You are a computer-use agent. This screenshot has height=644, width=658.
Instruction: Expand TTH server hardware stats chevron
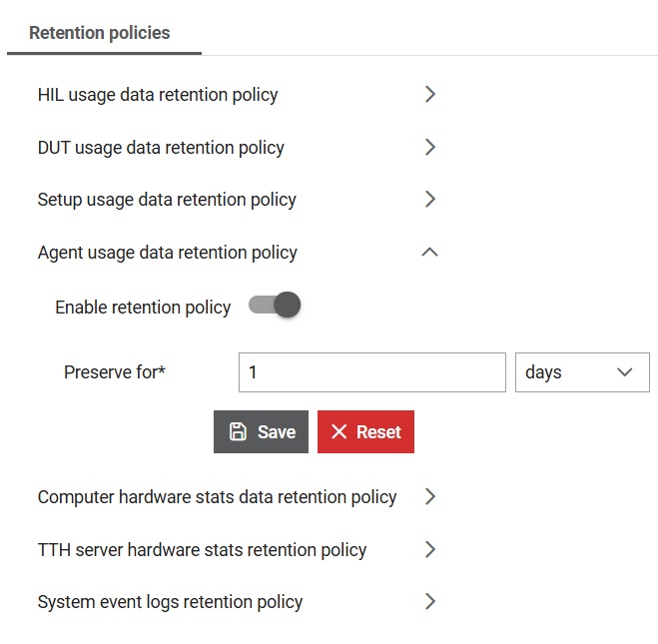coord(429,549)
